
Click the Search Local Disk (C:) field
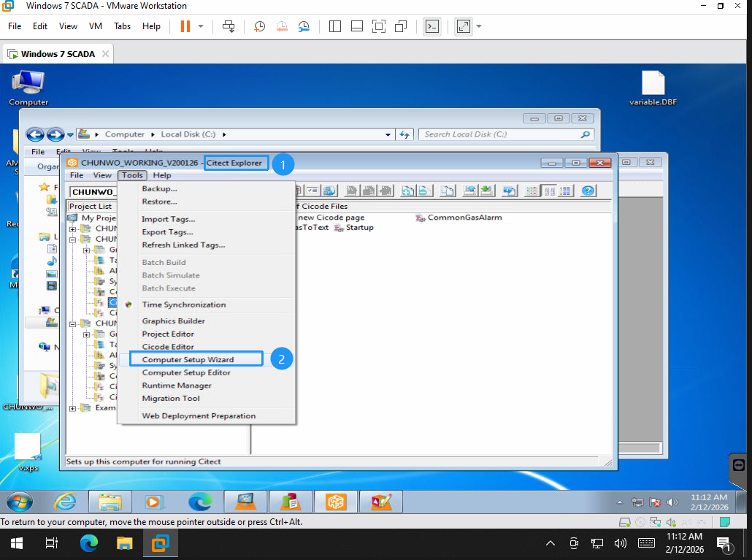[500, 134]
